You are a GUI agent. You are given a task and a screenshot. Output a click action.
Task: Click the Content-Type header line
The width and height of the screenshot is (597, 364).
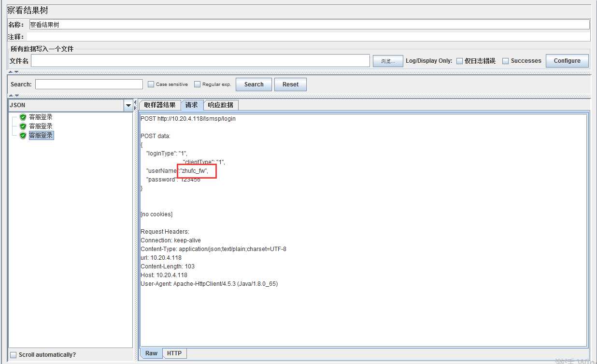213,249
